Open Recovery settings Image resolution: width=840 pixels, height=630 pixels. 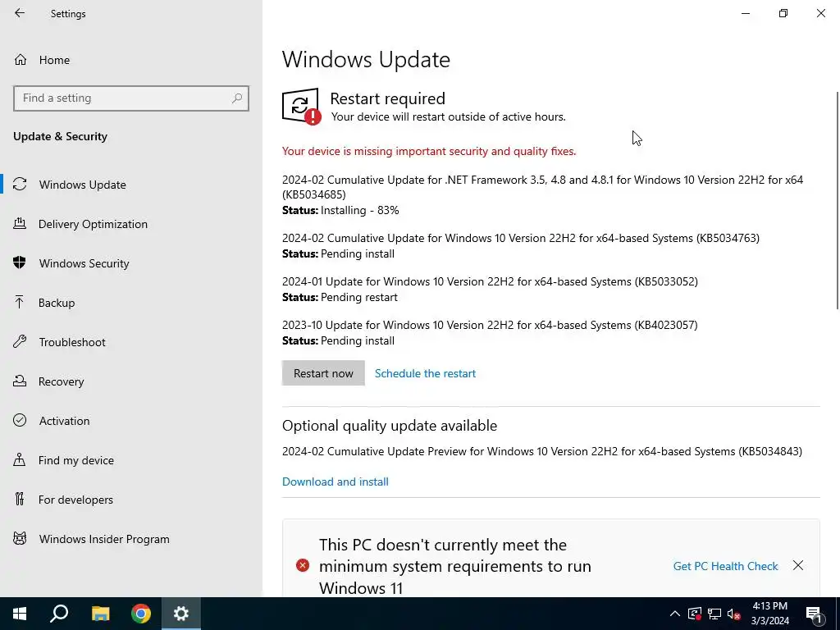tap(131, 381)
